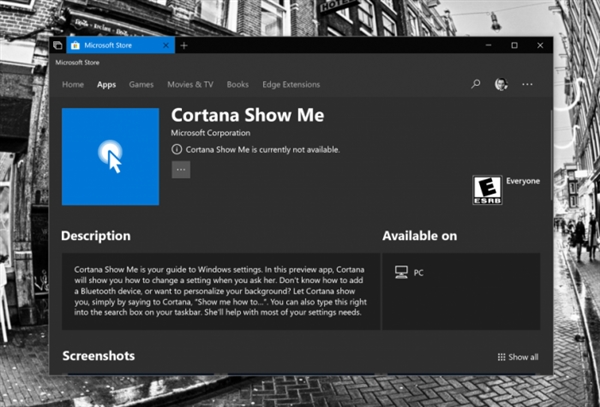Image resolution: width=600 pixels, height=407 pixels.
Task: Click the PC device icon
Action: coord(401,271)
